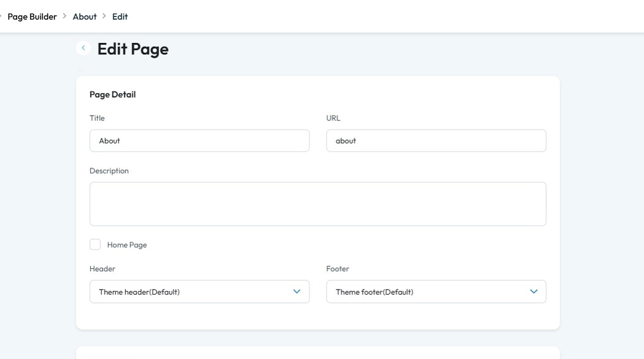
Task: Focus the Title field containing About
Action: 200,141
